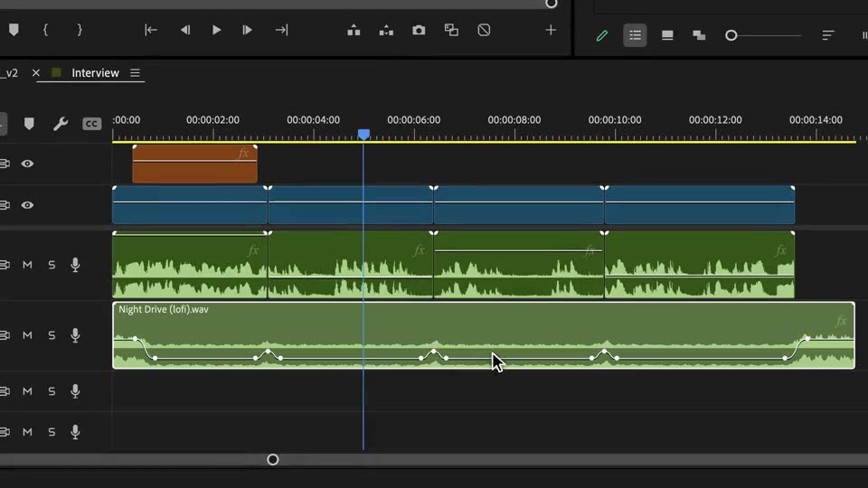868x488 pixels.
Task: Hide the blue clips video track
Action: click(x=27, y=205)
